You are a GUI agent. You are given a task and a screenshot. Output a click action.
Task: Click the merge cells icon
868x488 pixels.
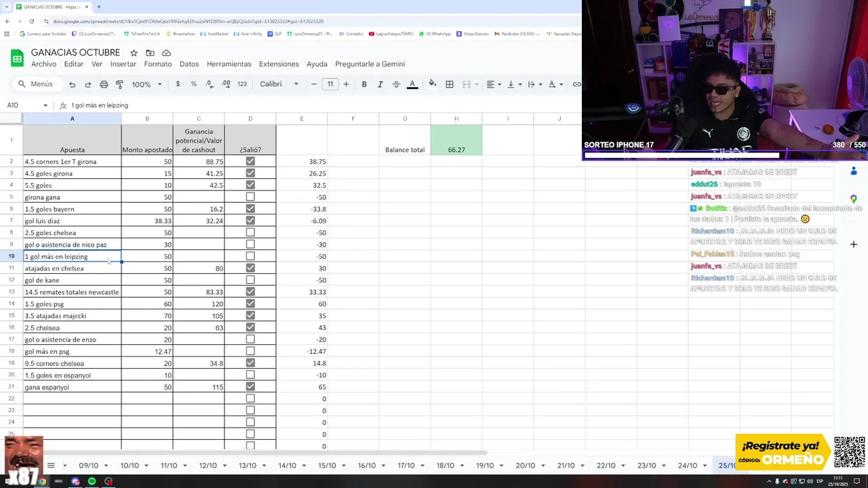pos(466,84)
